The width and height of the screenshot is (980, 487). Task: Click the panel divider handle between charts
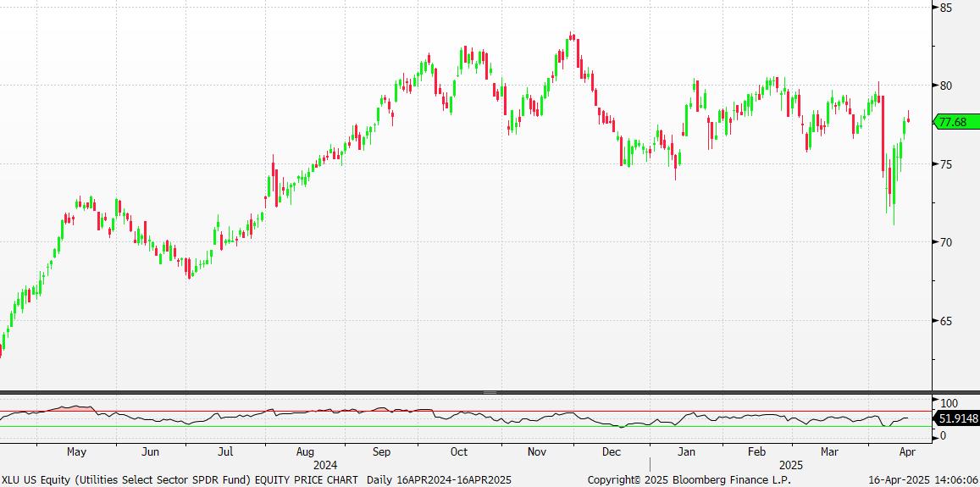(x=490, y=393)
